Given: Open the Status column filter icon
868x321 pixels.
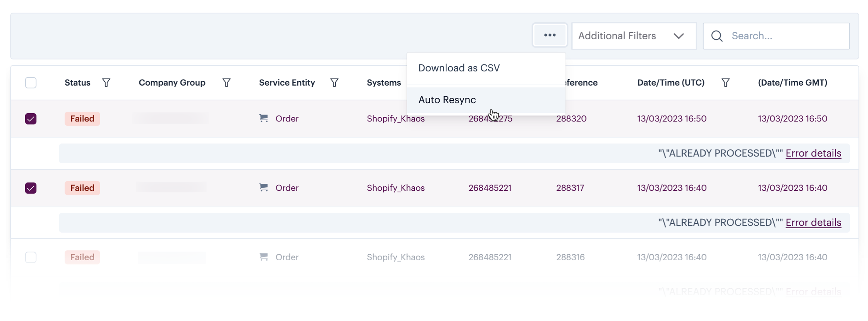Looking at the screenshot, I should tap(106, 83).
